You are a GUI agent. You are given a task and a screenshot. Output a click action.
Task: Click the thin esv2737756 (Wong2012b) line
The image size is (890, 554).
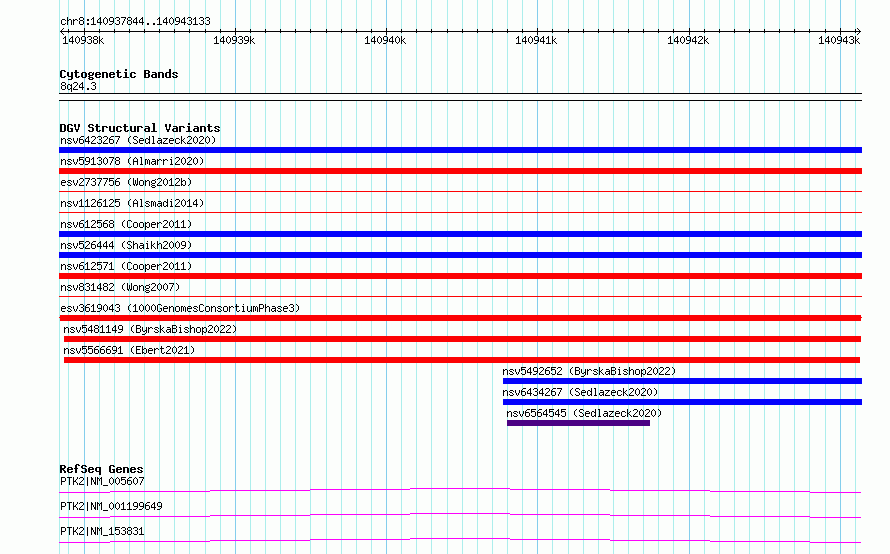460,192
